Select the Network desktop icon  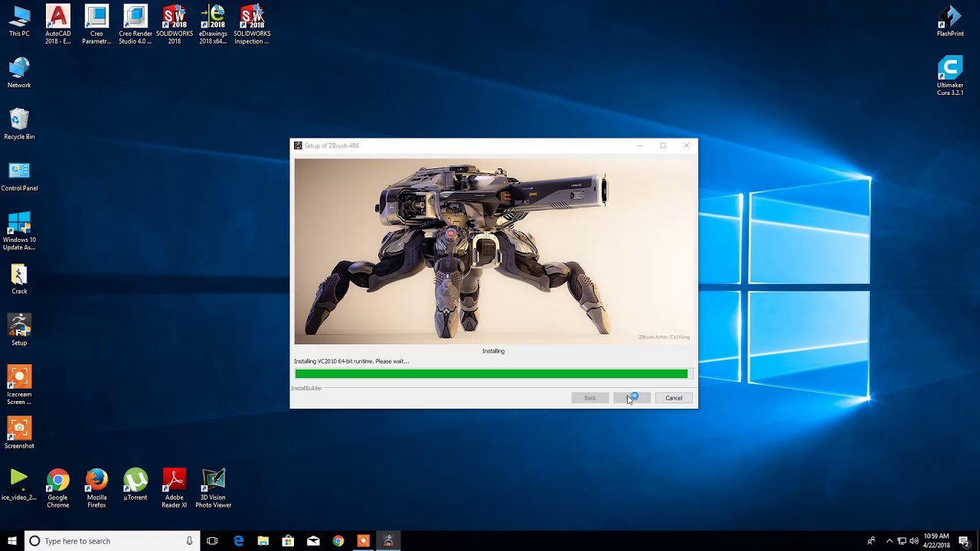[x=19, y=73]
